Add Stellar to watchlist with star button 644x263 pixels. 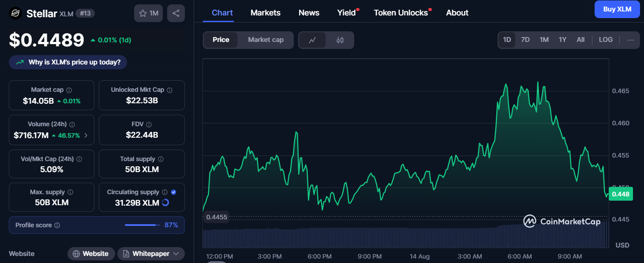pos(148,13)
